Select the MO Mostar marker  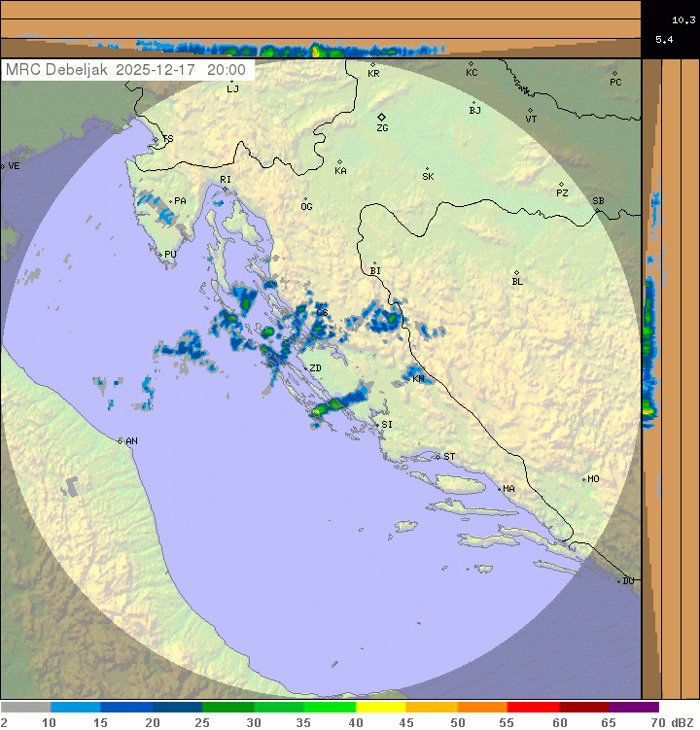pos(583,479)
